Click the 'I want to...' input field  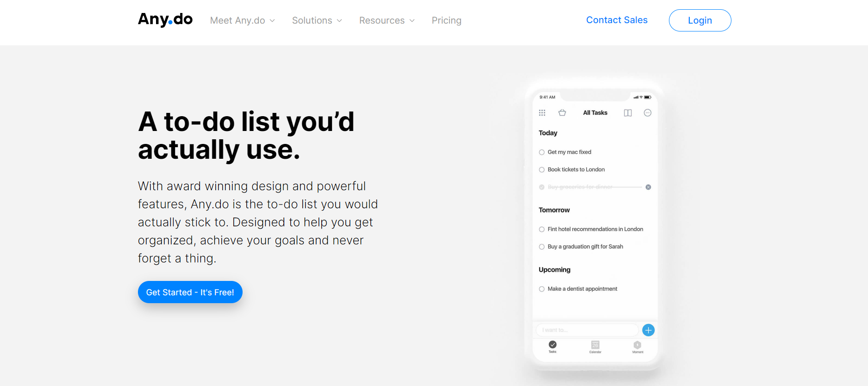(587, 330)
